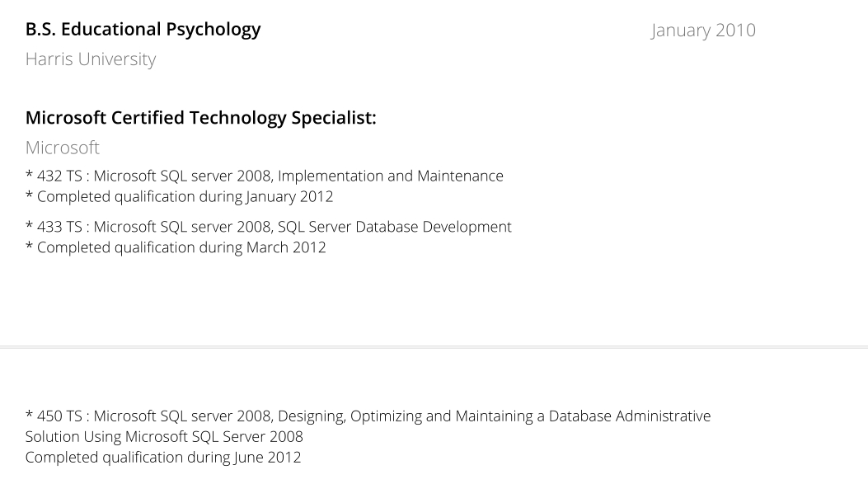The height and width of the screenshot is (484, 868).
Task: Click the "January 2010" date
Action: [702, 31]
